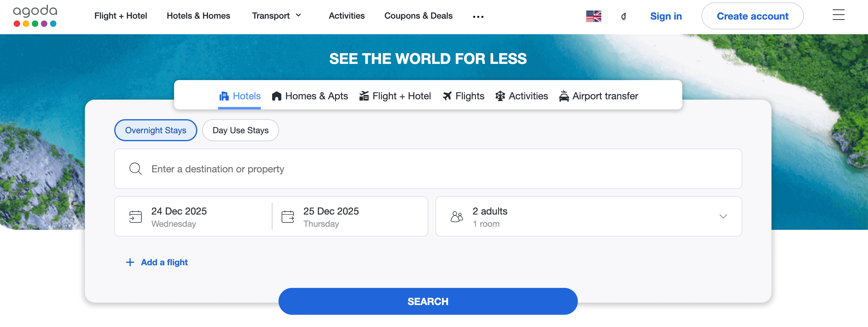
Task: Select the Flights airplane icon
Action: [x=447, y=96]
